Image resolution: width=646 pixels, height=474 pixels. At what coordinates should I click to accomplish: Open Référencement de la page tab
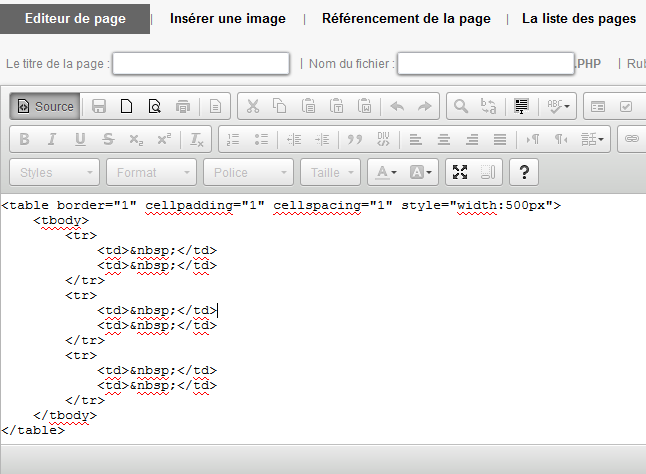point(405,18)
